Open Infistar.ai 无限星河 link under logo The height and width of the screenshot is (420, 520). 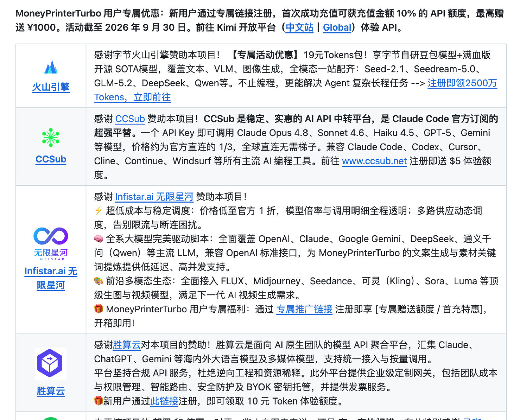[51, 278]
